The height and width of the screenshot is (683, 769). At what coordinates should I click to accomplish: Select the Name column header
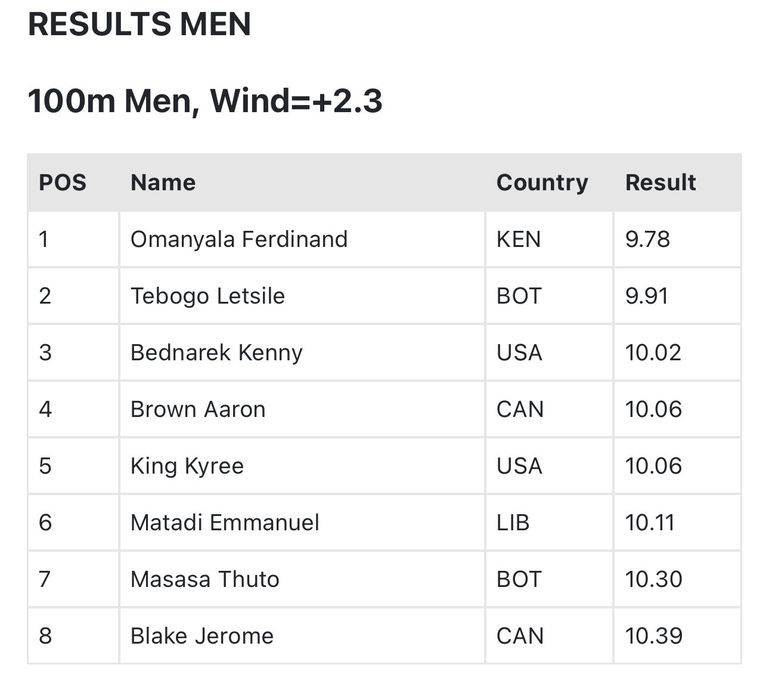pos(163,183)
